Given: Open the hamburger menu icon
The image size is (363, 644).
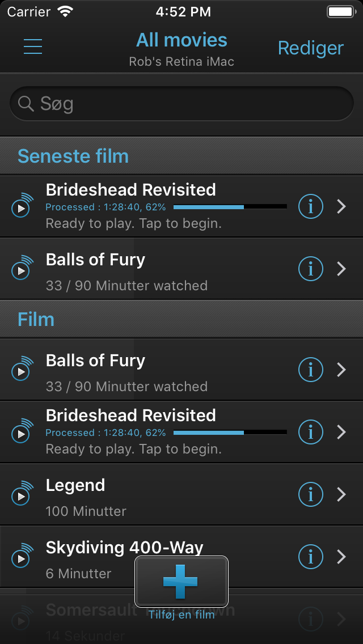Looking at the screenshot, I should [33, 46].
